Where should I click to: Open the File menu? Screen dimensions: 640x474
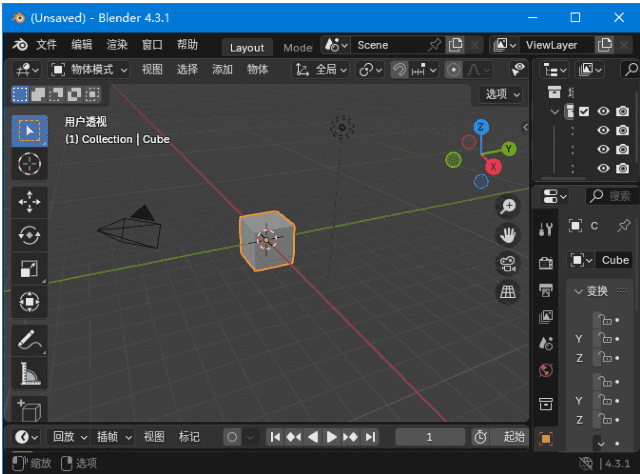[x=46, y=45]
